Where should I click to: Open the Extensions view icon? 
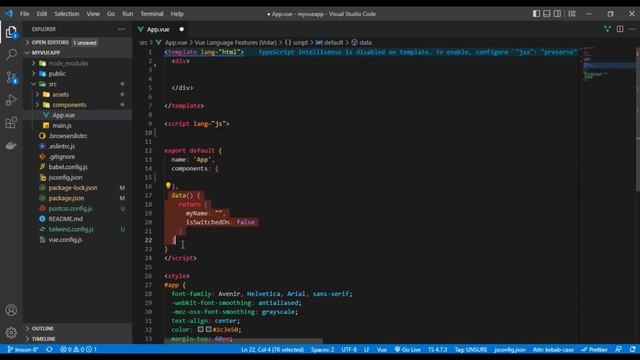[11, 122]
